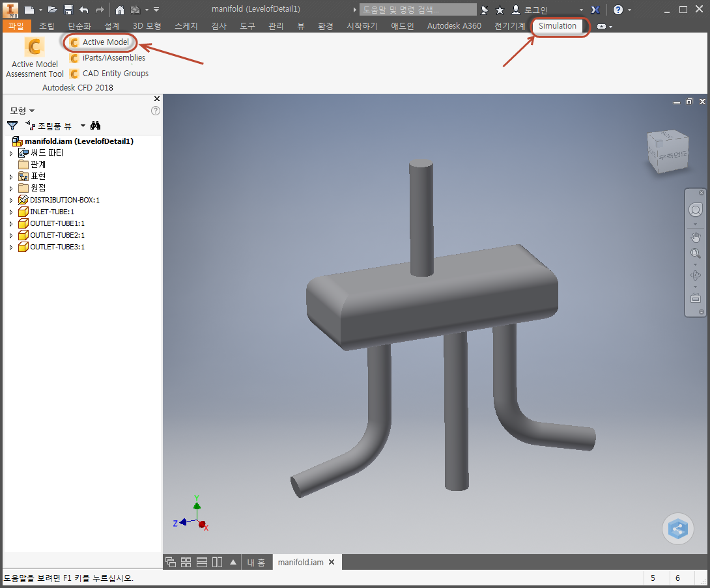Arrange windows in tiled grid
The width and height of the screenshot is (710, 588).
click(x=186, y=562)
